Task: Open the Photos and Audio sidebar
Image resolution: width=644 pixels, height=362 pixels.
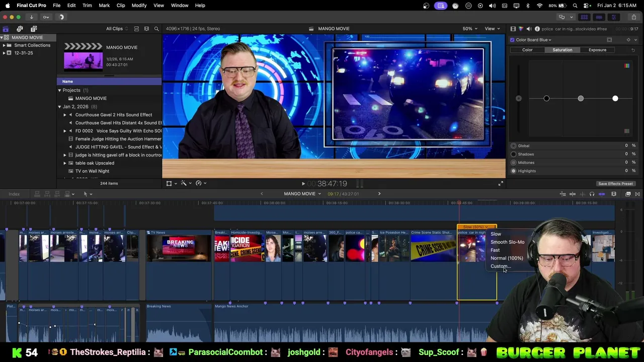Action: [x=20, y=29]
